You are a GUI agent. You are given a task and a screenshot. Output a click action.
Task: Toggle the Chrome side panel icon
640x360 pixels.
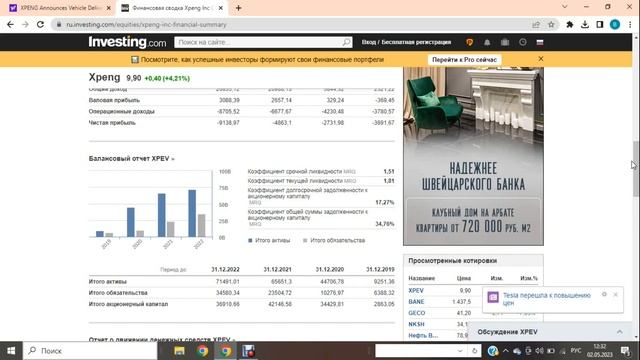600,24
